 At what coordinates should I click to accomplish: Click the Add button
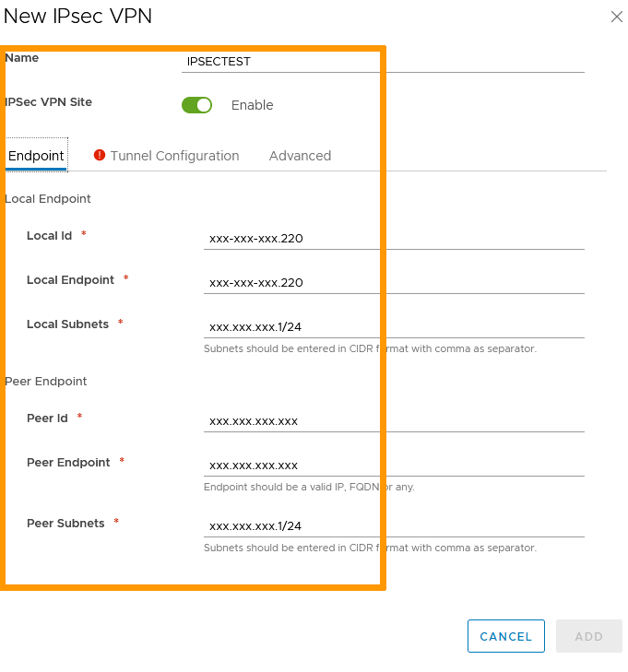(x=588, y=636)
